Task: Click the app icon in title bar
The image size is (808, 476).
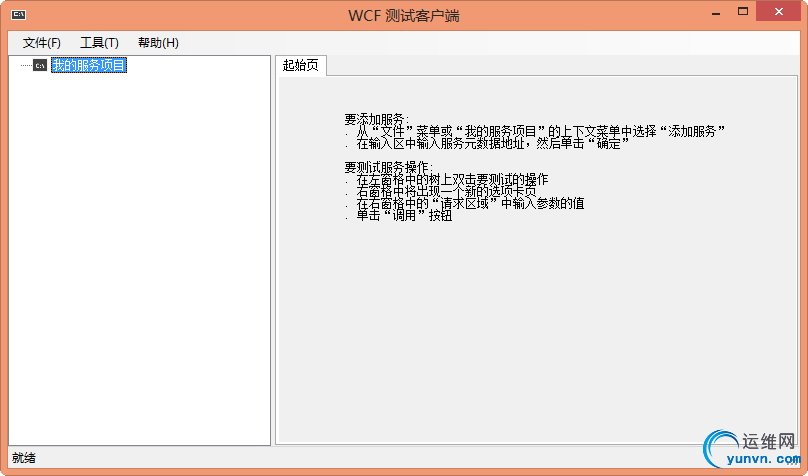Action: point(19,14)
